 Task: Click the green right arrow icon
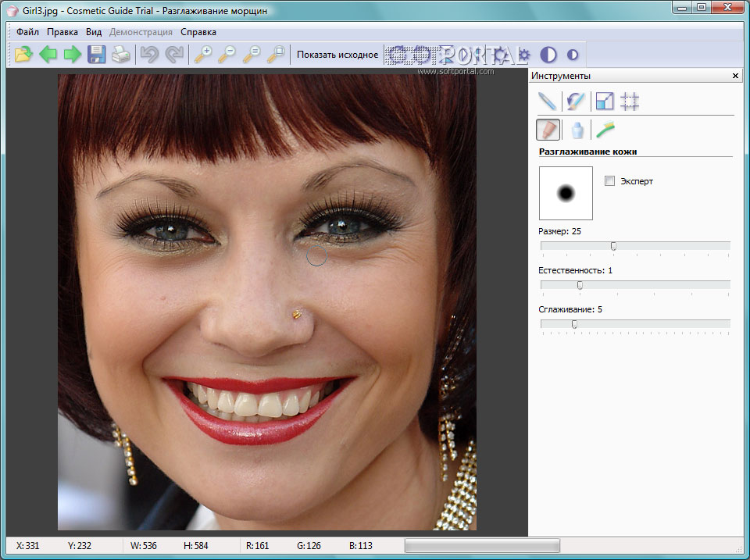coord(73,55)
